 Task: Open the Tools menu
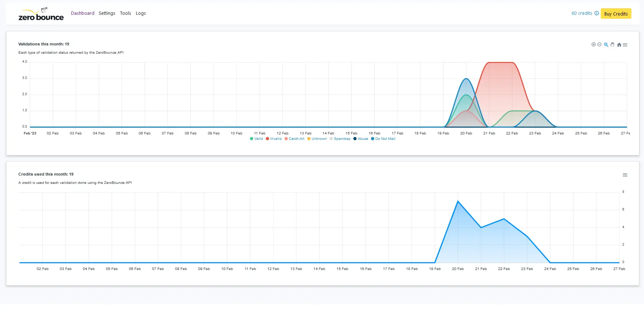tap(125, 13)
